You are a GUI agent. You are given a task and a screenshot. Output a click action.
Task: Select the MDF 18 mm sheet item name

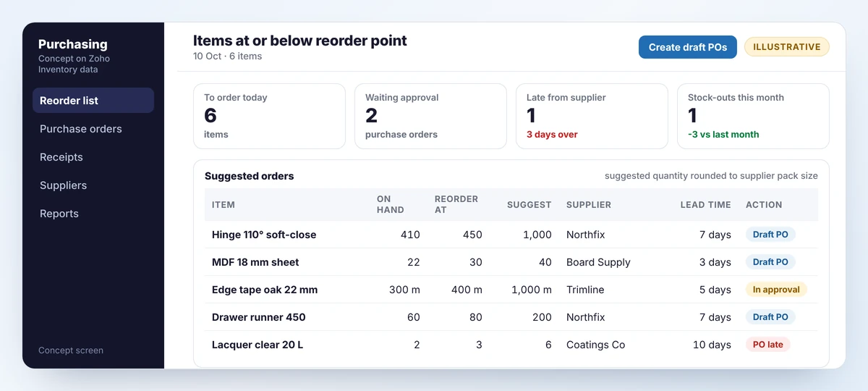point(255,262)
